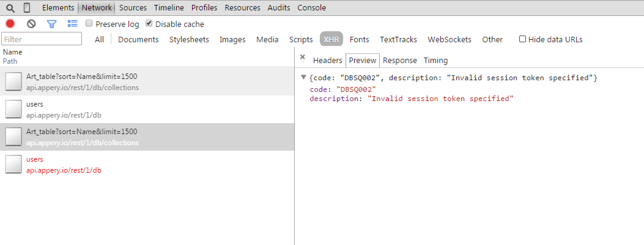Check the Hide data URLs checkbox

(522, 39)
